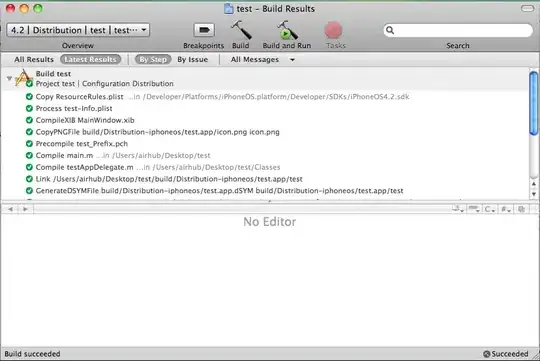Select the Latest Results filter

(90, 59)
